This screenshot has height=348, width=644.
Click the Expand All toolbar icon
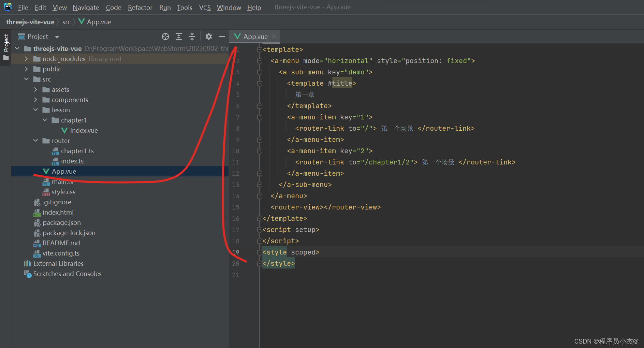pos(179,37)
